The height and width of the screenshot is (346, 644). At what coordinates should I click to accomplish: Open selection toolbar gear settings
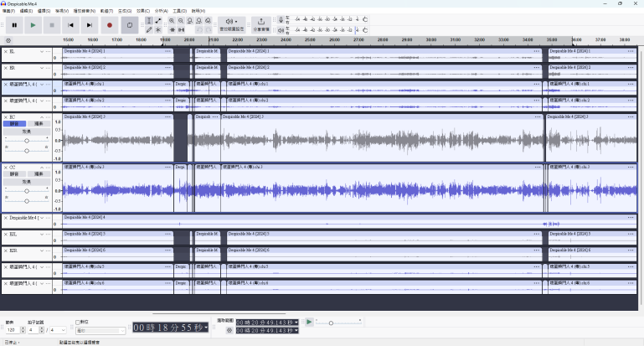(229, 330)
